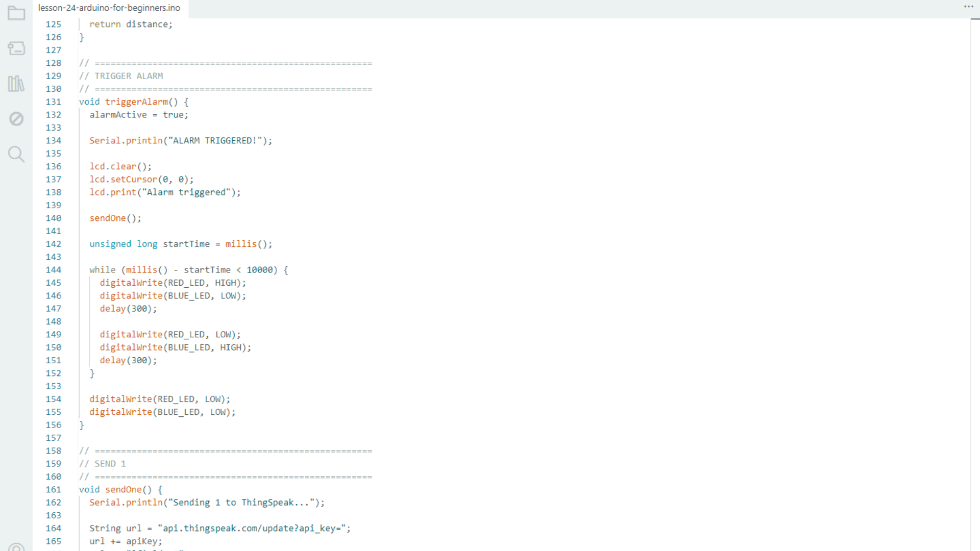Click the String url thingspeak line
The height and width of the screenshot is (551, 980).
coord(220,529)
